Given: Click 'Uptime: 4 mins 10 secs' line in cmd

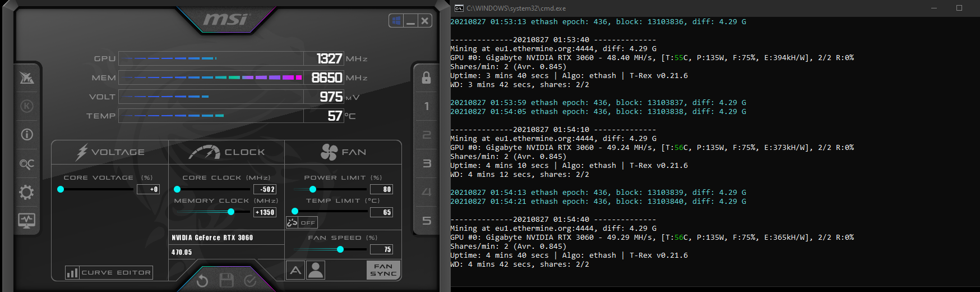Looking at the screenshot, I should pos(569,166).
